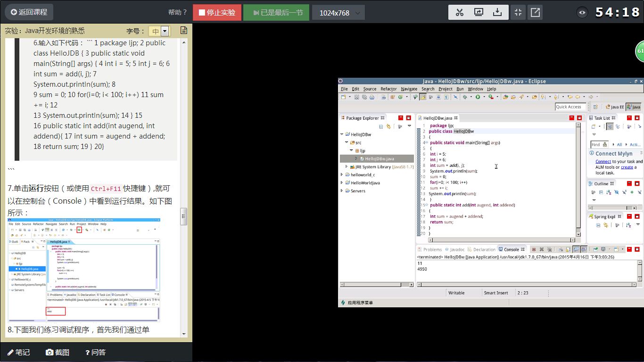
Task: Expand the HelloWorldJava project node
Action: (342, 182)
